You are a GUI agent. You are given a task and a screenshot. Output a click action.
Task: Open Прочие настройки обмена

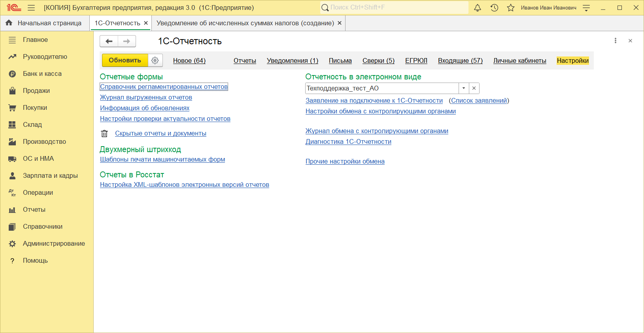point(345,162)
